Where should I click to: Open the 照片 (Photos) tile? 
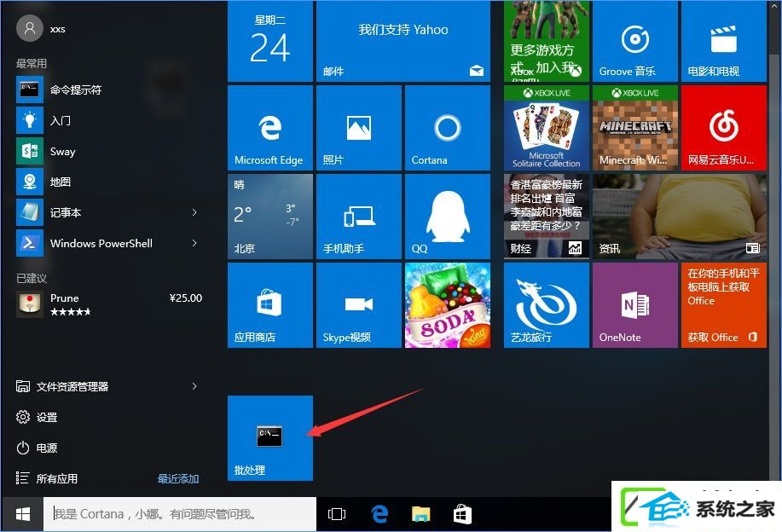click(x=358, y=128)
